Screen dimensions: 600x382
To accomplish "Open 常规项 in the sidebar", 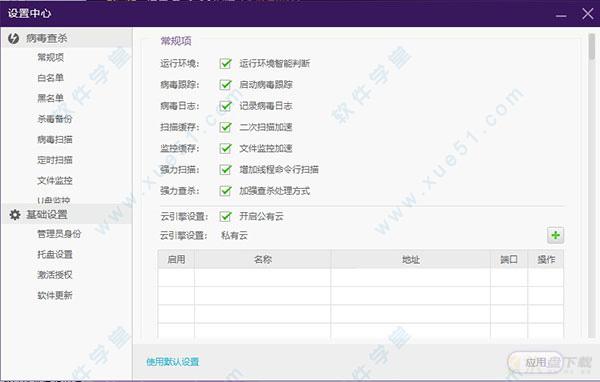I will coord(51,57).
